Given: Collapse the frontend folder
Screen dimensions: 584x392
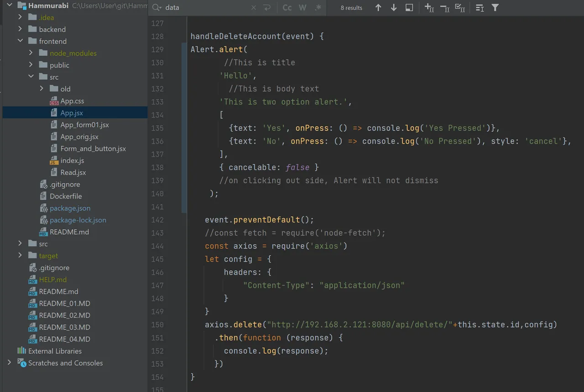Looking at the screenshot, I should coord(20,41).
